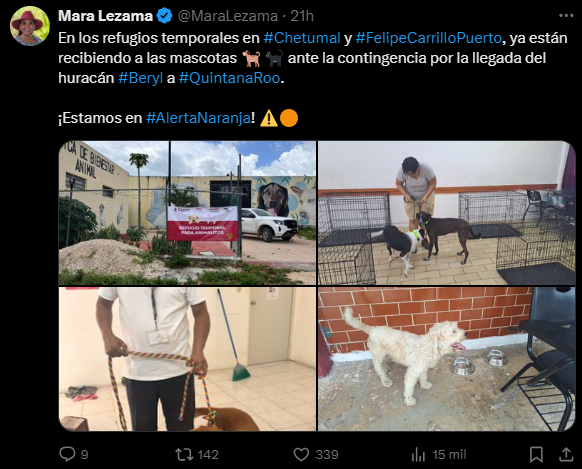The image size is (582, 469).
Task: Open the #Beryl hashtag
Action: coord(141,78)
